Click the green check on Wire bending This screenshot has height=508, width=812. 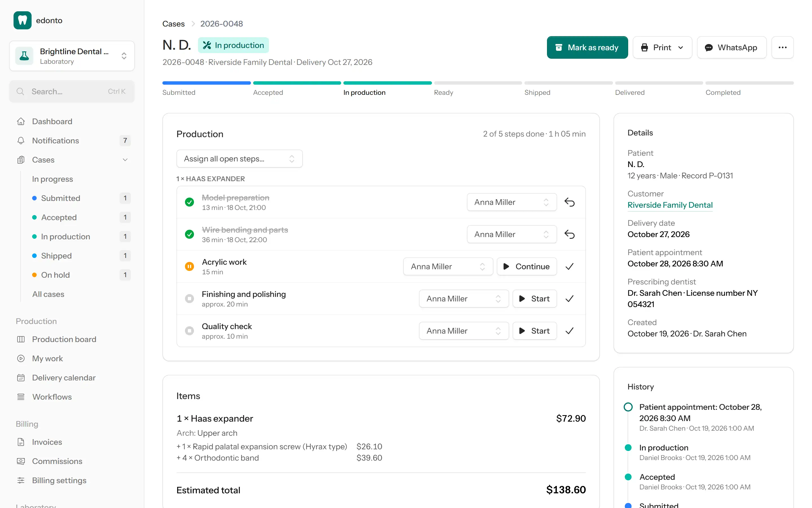point(189,234)
